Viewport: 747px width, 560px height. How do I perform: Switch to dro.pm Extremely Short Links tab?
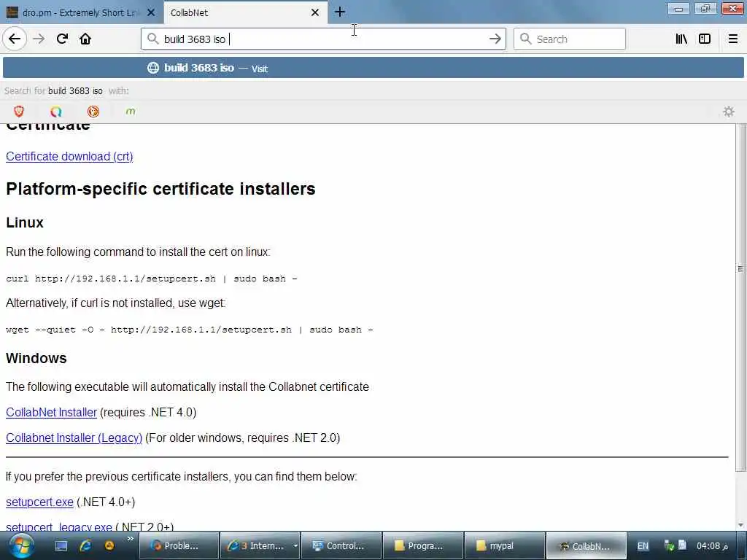click(x=82, y=12)
